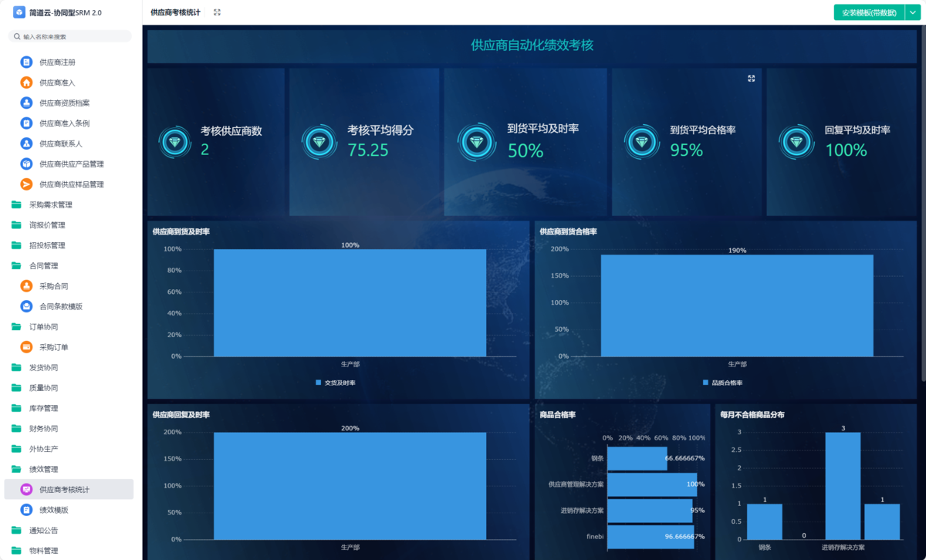Click the 190% bar in 供应商到货合格率 chart

(x=737, y=305)
